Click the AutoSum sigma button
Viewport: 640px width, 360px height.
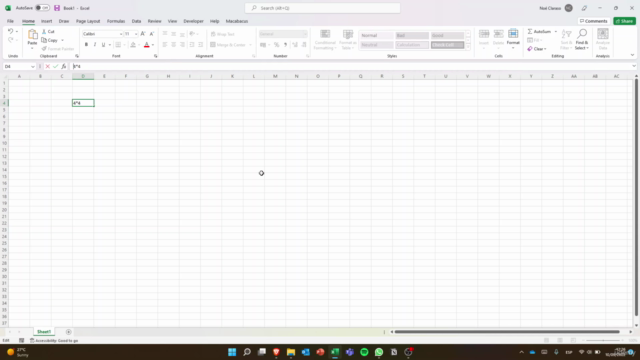point(539,31)
